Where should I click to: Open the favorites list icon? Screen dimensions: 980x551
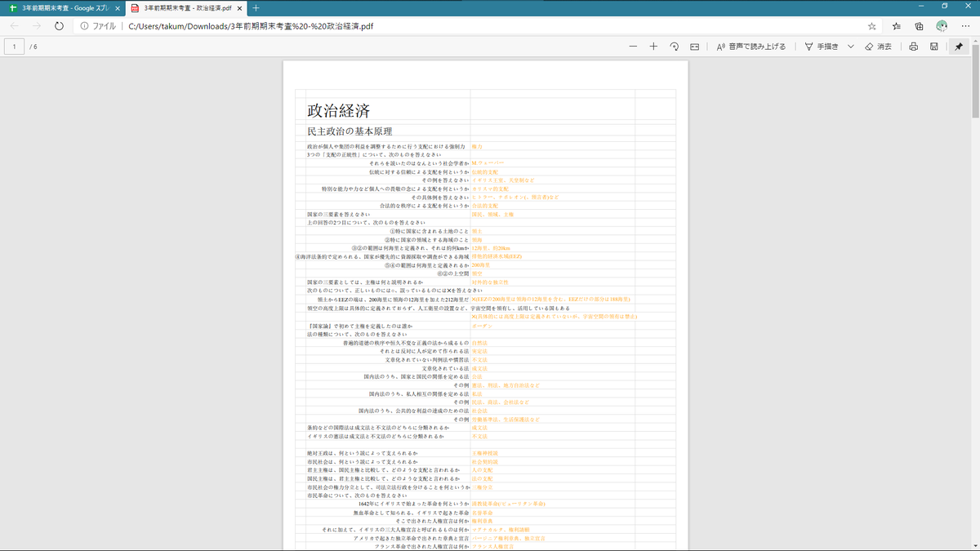pos(897,26)
